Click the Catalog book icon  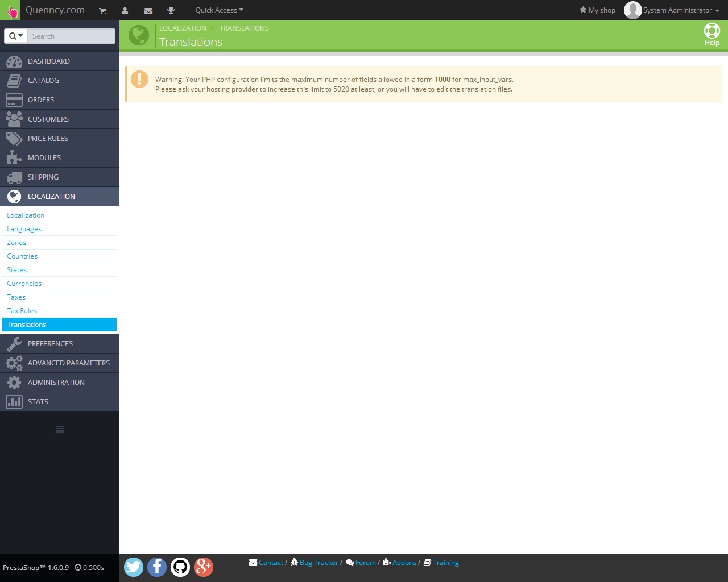coord(14,81)
